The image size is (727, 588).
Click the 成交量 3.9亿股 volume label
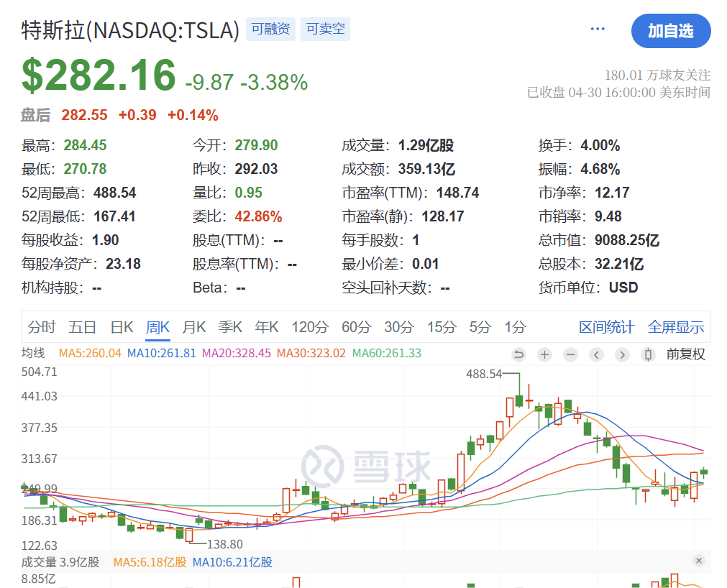pos(60,562)
